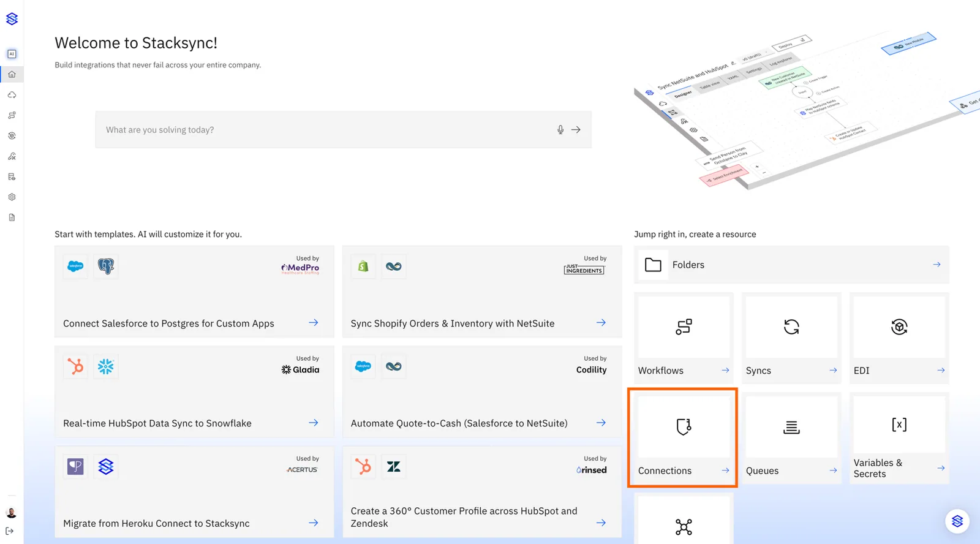Click the sign-out arrow icon in sidebar
This screenshot has height=544, width=980.
point(10,531)
